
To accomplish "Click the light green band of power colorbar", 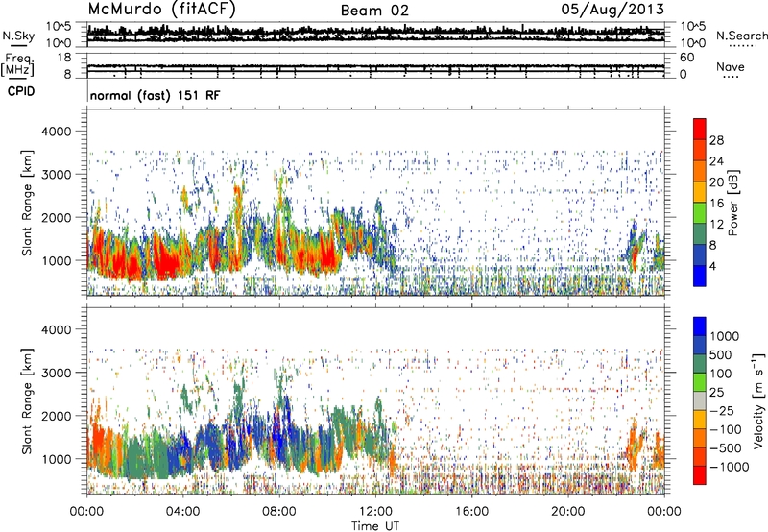I will 700,213.
